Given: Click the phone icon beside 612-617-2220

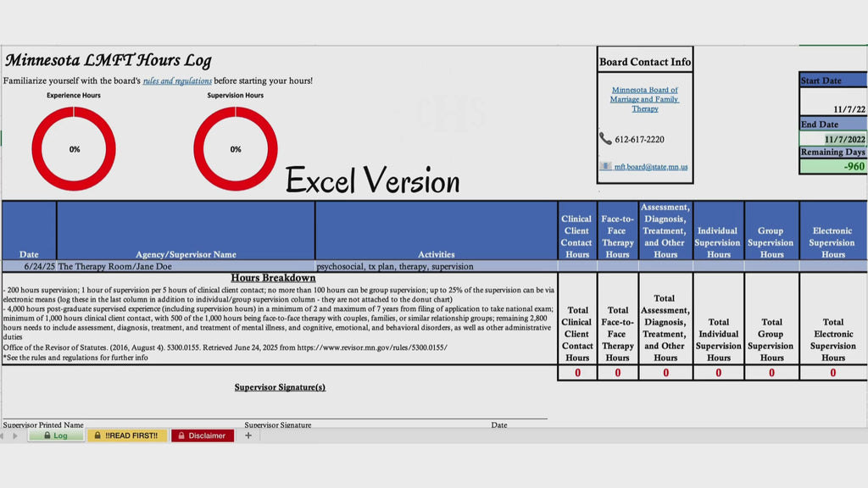Looking at the screenshot, I should pyautogui.click(x=605, y=138).
